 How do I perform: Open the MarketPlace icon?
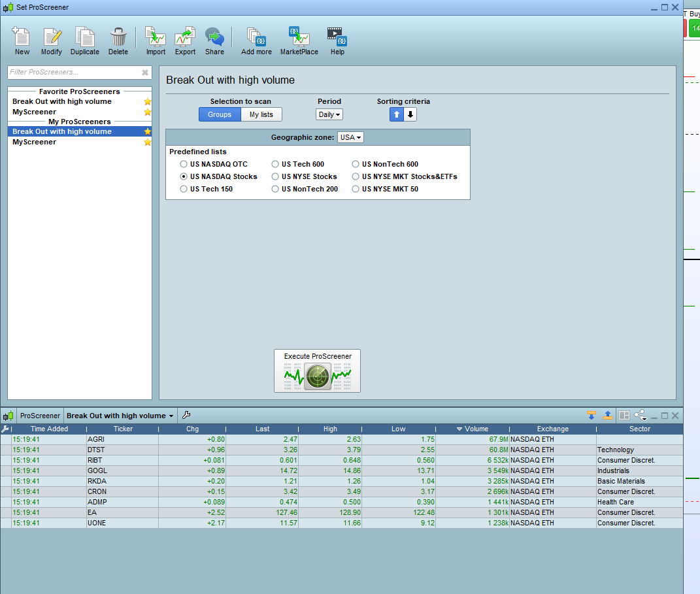pos(299,41)
